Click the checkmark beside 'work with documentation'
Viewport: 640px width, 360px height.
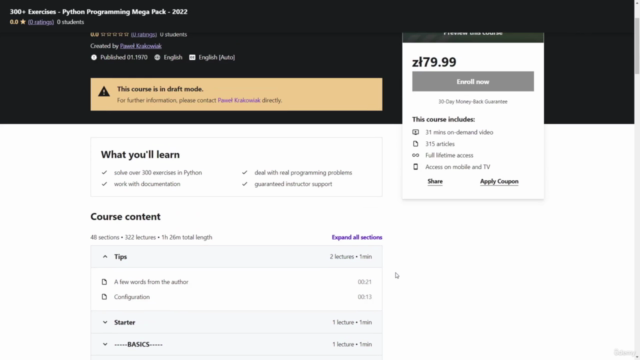[x=104, y=184]
